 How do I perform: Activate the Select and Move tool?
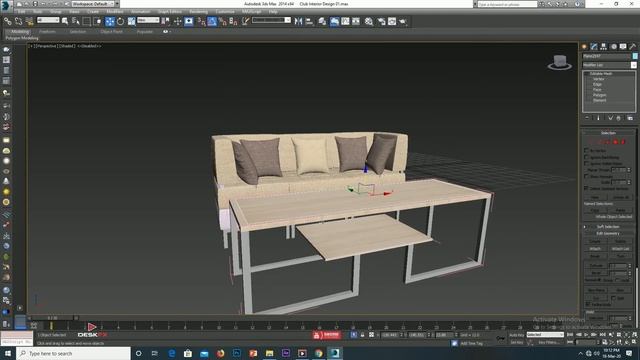[110, 21]
